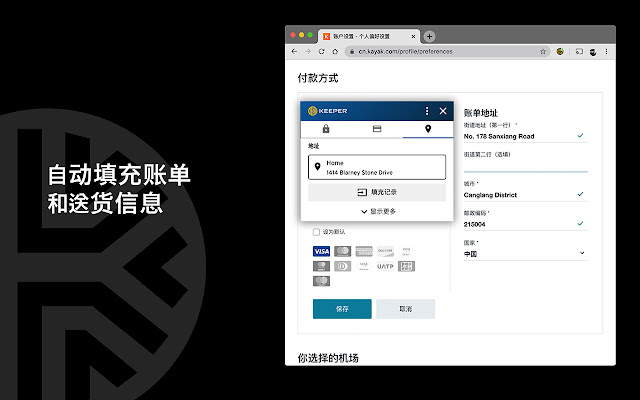The image size is (640, 400).
Task: Click the 付款方式 payment methods heading
Action: [318, 78]
